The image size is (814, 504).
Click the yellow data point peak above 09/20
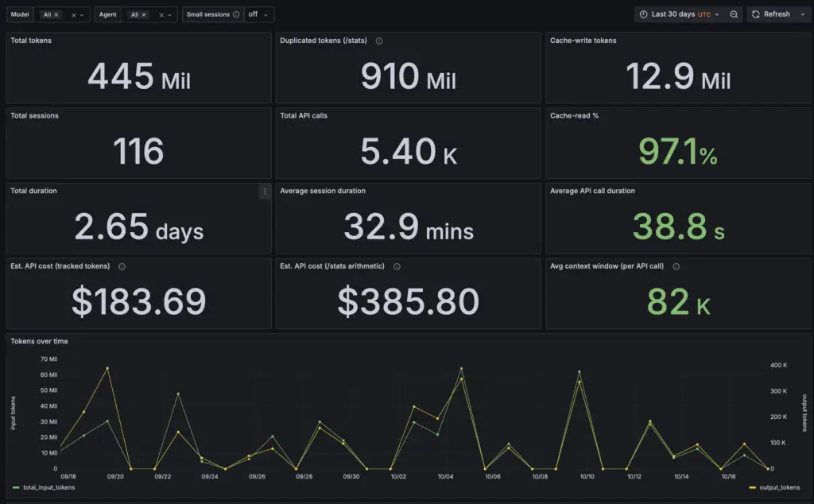click(107, 369)
